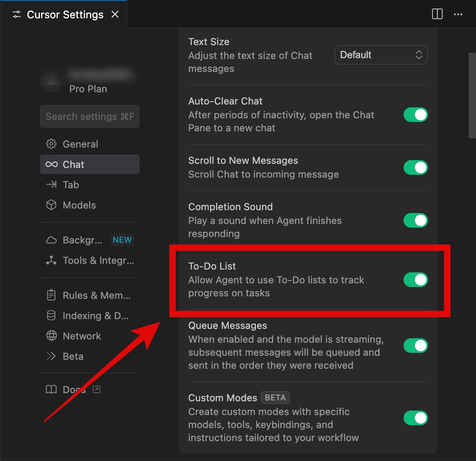Close the Cursor Settings tab

(115, 14)
